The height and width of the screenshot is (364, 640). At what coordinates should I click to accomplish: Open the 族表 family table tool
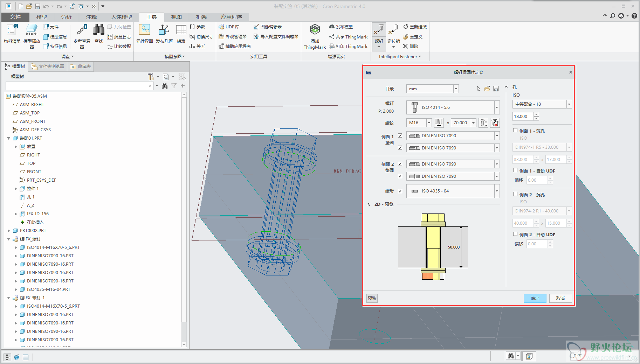(181, 34)
